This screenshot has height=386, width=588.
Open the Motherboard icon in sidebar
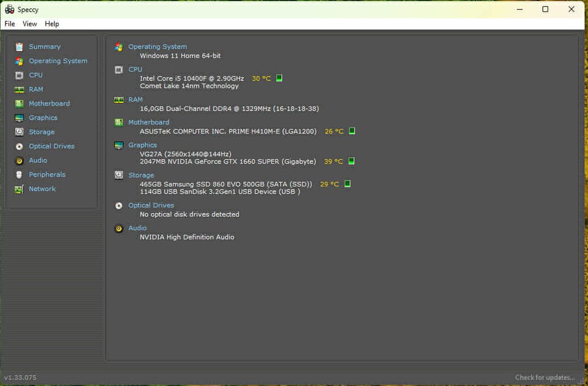pyautogui.click(x=19, y=104)
